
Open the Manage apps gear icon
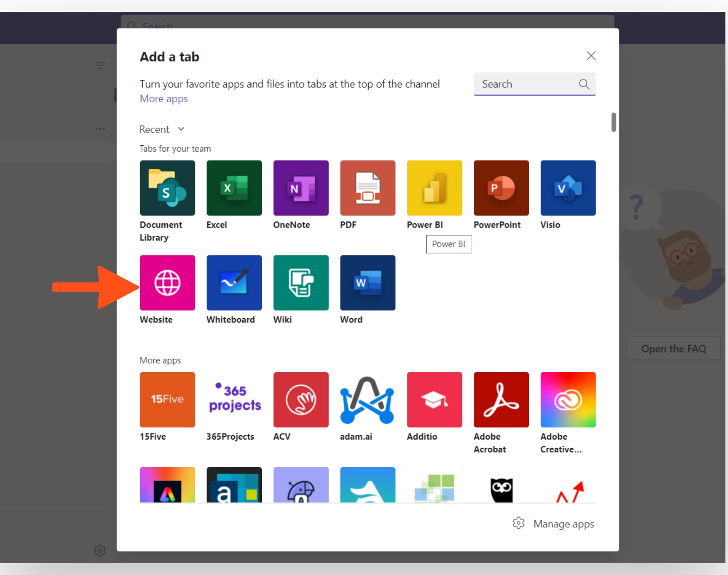[x=519, y=523]
